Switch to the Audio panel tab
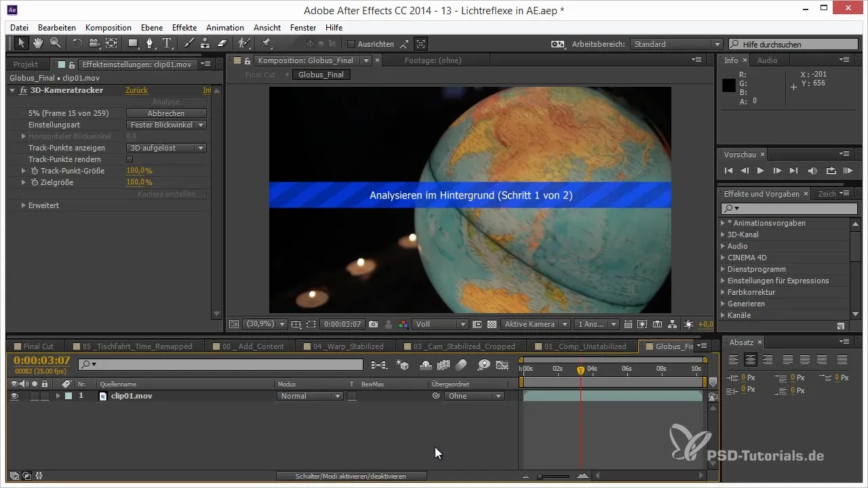The image size is (868, 488). [767, 60]
